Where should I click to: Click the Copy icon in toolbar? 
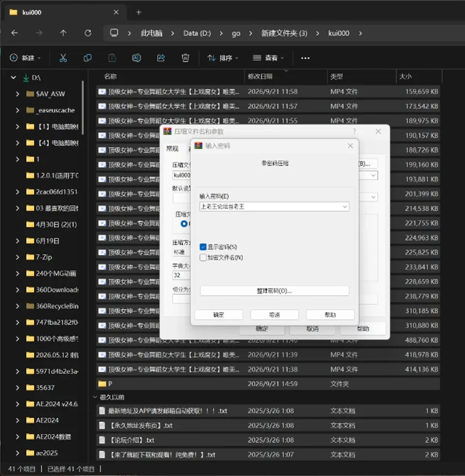tap(88, 58)
